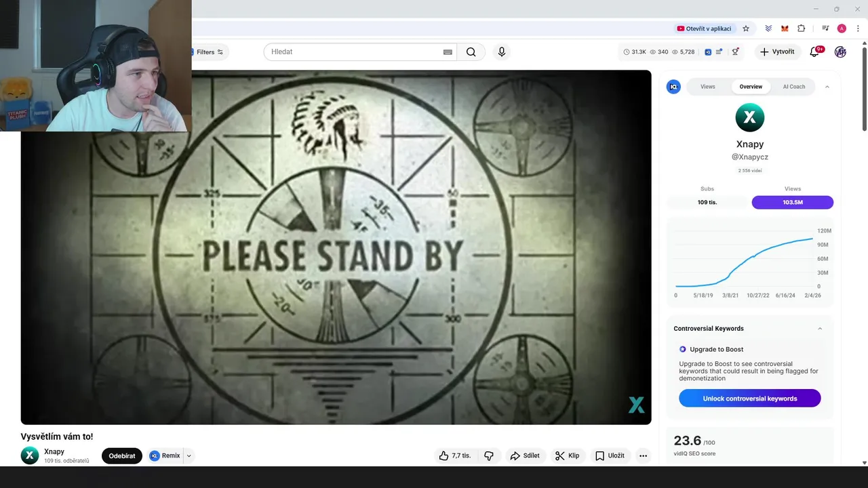Open the Filters dropdown

click(209, 52)
